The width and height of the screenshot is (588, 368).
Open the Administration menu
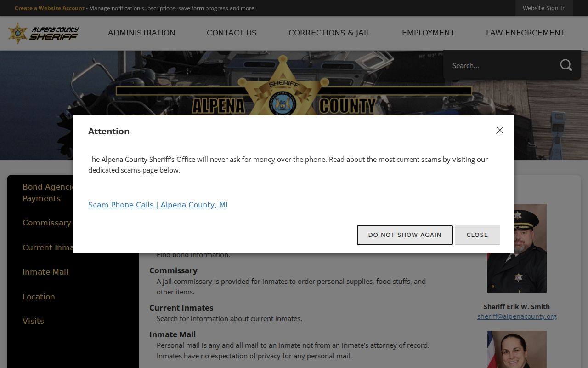coord(141,33)
